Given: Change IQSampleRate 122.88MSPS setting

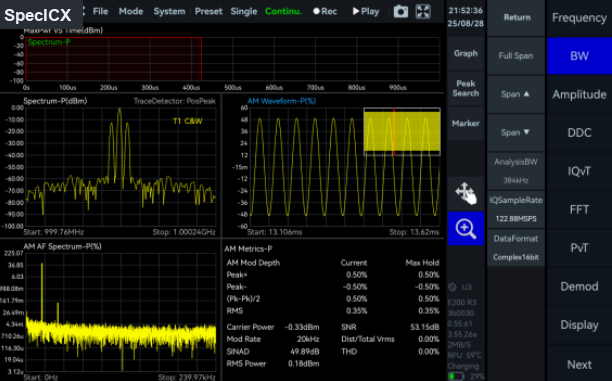Looking at the screenshot, I should point(516,209).
